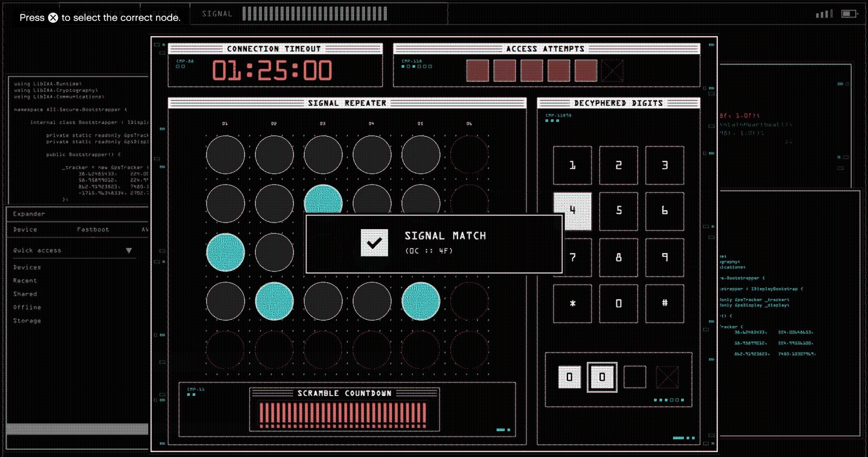
Task: Click keypad button 8
Action: tap(619, 258)
